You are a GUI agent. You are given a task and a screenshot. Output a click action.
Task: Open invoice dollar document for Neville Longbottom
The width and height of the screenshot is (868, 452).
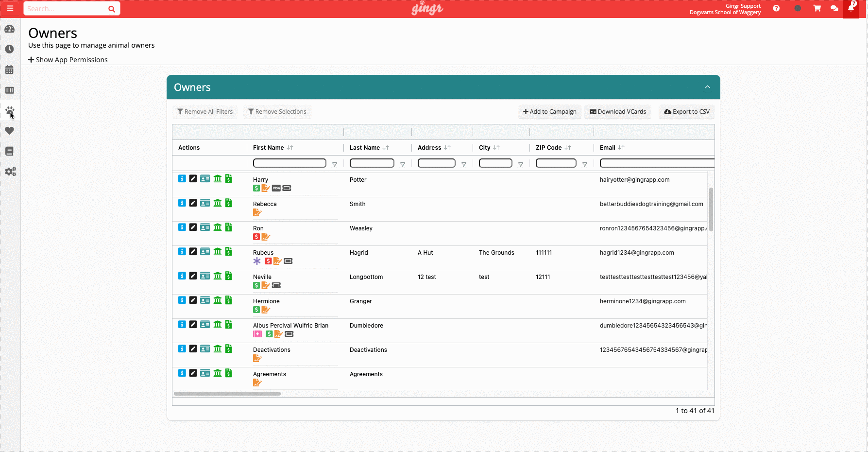[x=228, y=276]
